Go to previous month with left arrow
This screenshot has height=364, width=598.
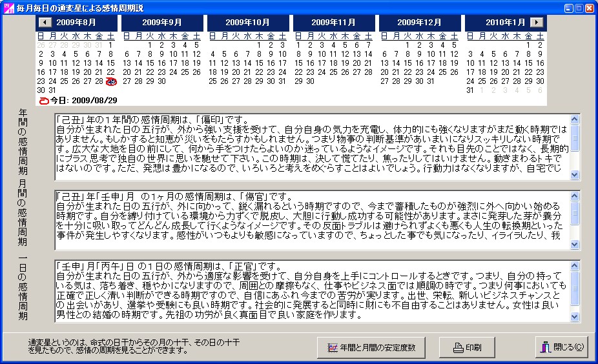coord(45,23)
